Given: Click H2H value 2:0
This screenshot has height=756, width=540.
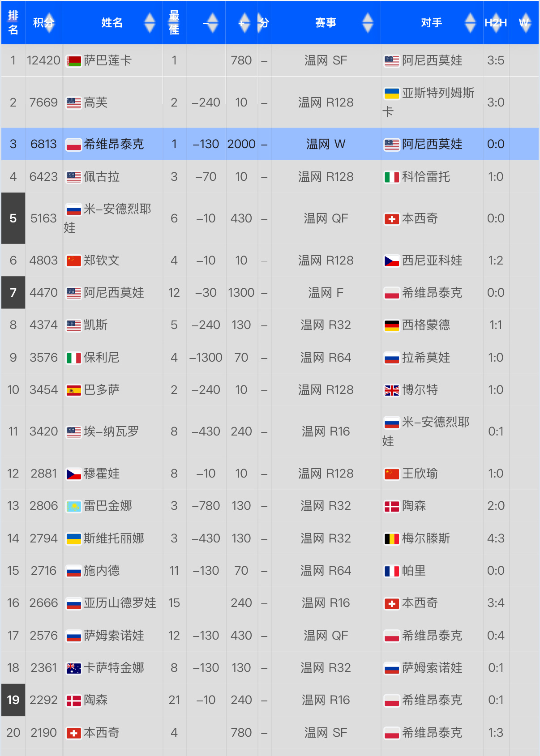Looking at the screenshot, I should click(496, 506).
